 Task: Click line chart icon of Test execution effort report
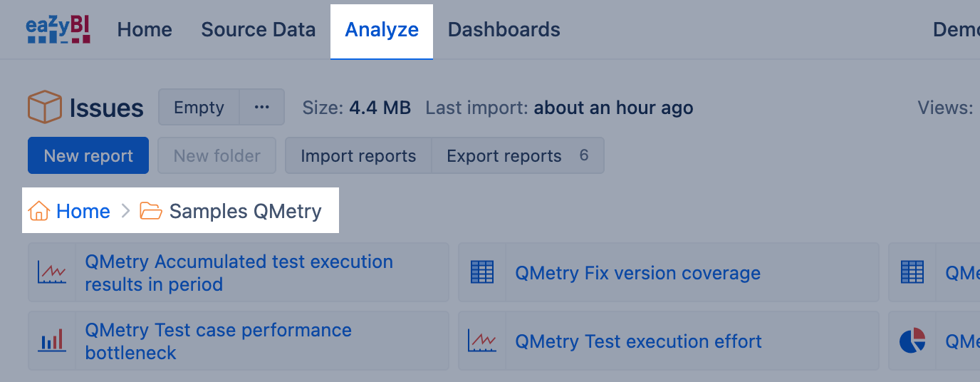point(482,341)
